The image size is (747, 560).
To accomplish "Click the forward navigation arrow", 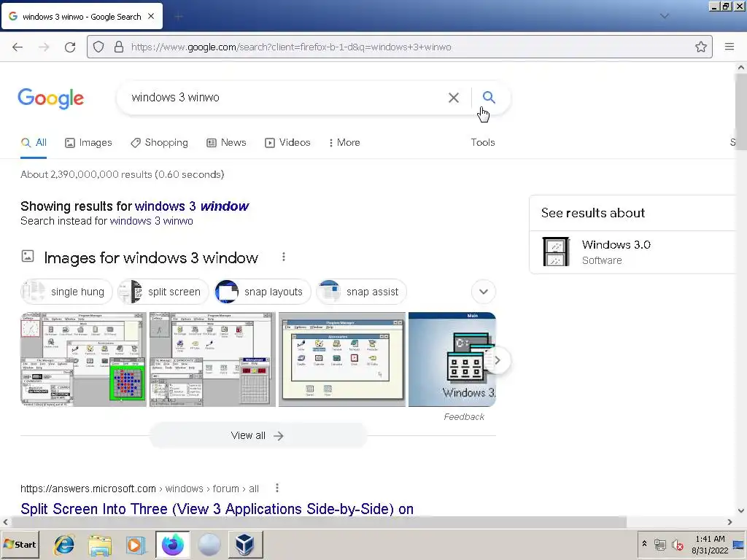I will 44,47.
